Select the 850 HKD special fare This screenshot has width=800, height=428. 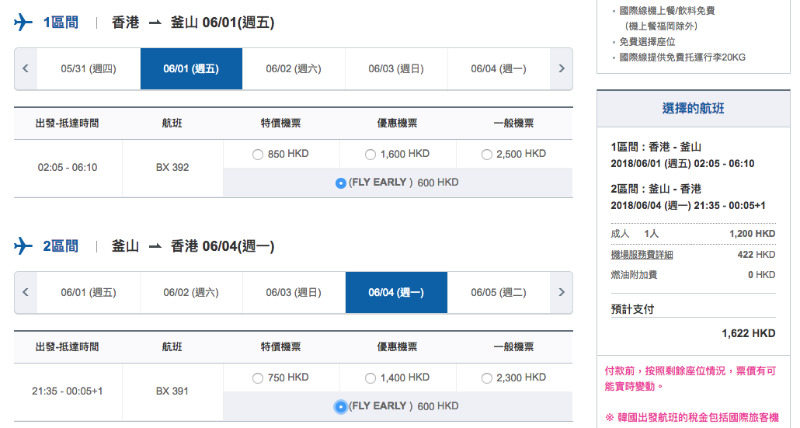pos(258,154)
